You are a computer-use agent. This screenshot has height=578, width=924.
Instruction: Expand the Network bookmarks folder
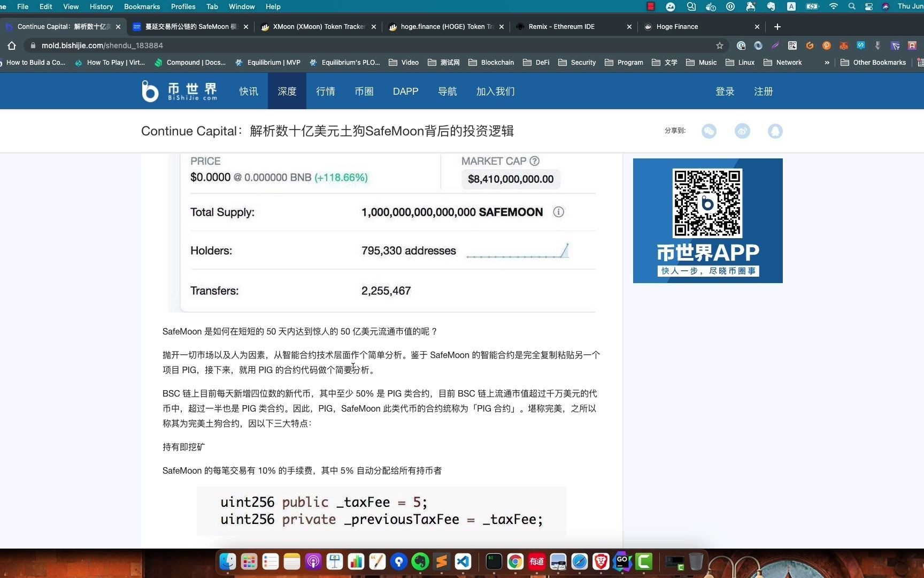tap(783, 63)
